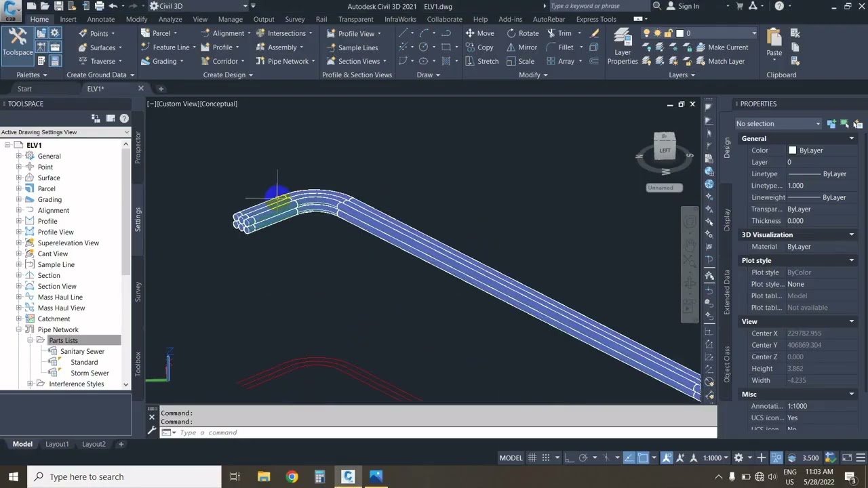Open the Traverse tool

102,61
